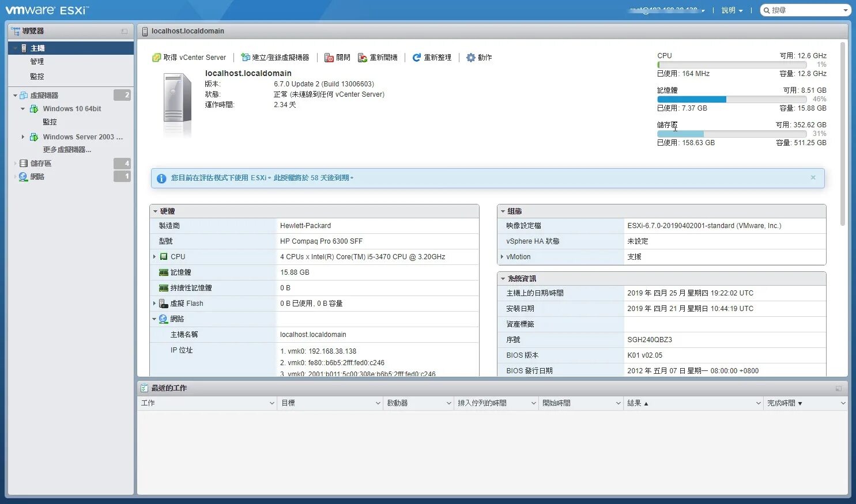This screenshot has height=504, width=856.
Task: Click the Navigator panel header icon
Action: [16, 31]
